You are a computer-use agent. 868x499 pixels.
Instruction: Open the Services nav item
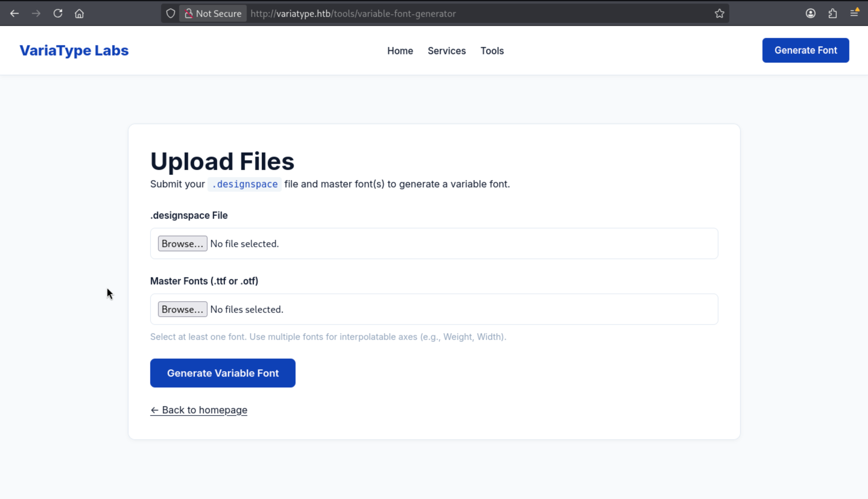447,51
